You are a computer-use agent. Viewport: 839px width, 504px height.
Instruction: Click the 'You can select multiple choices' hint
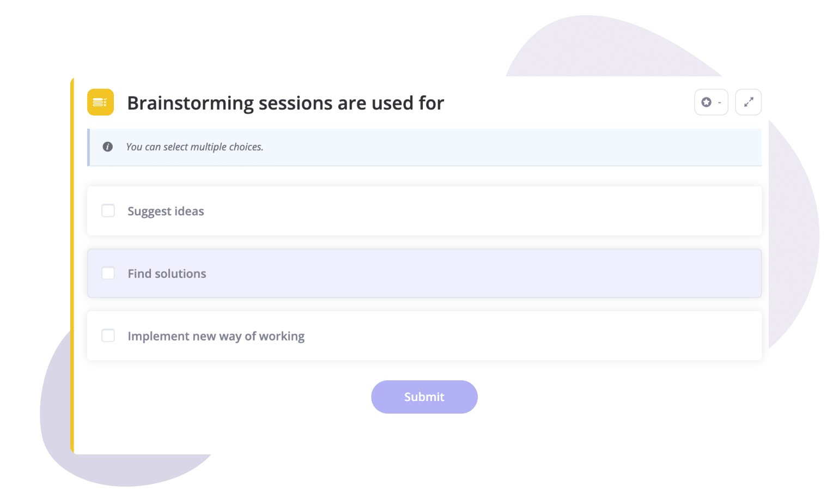(194, 147)
